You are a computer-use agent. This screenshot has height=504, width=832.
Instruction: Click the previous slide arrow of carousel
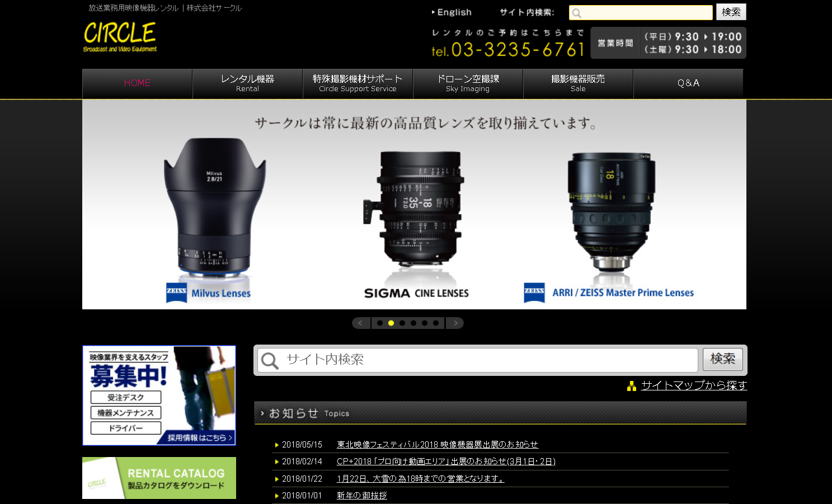pos(361,323)
